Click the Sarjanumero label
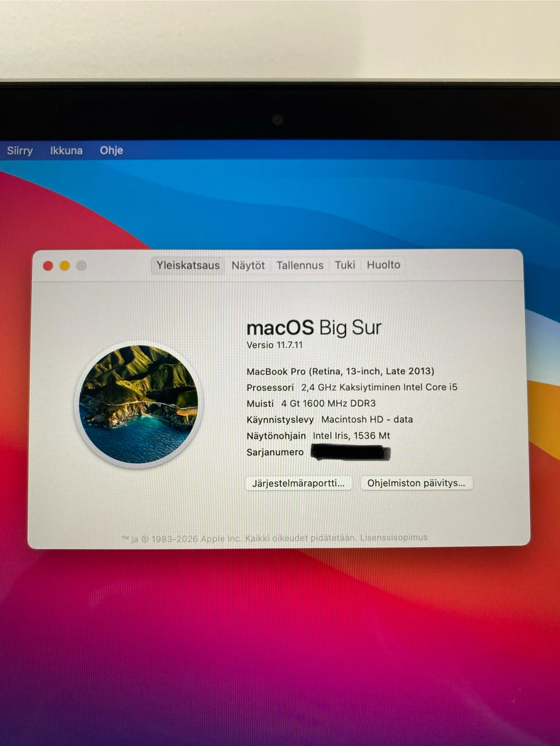The width and height of the screenshot is (560, 746). [x=275, y=452]
